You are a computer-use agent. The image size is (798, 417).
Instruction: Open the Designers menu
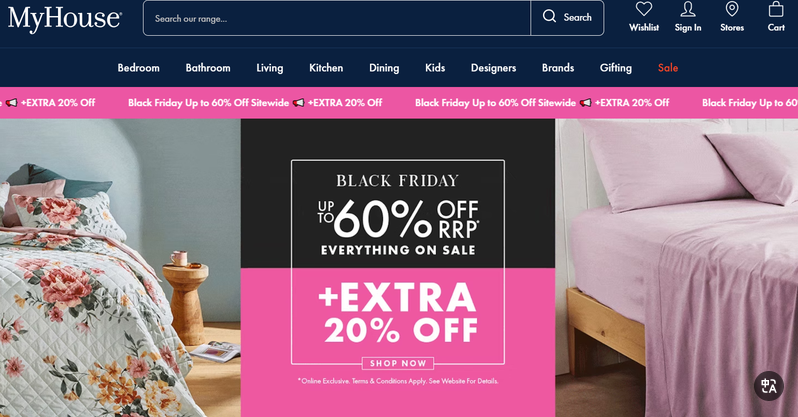(x=493, y=68)
